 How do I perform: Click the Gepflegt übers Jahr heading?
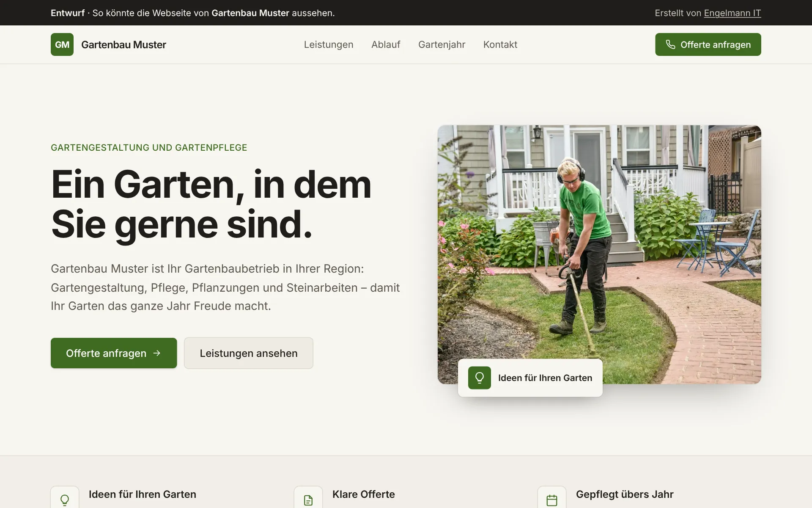pyautogui.click(x=625, y=494)
